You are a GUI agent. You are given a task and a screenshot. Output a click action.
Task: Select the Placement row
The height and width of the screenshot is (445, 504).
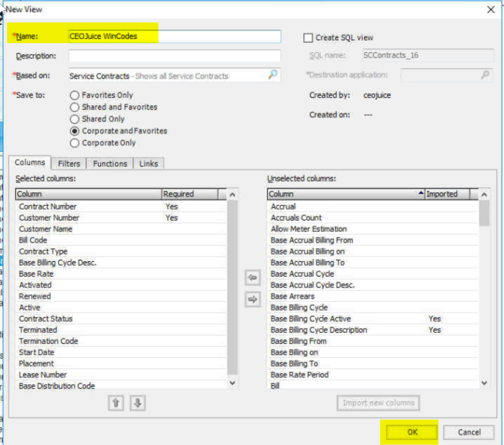[x=121, y=364]
